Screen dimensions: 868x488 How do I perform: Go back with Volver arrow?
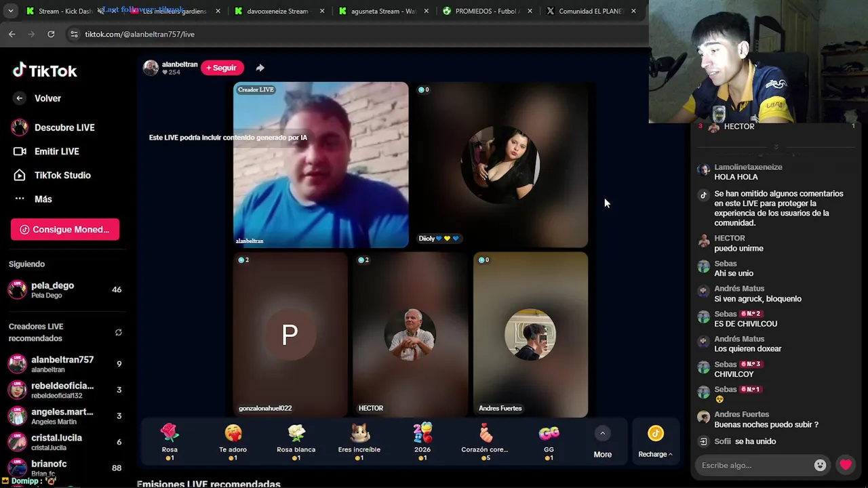(x=20, y=98)
